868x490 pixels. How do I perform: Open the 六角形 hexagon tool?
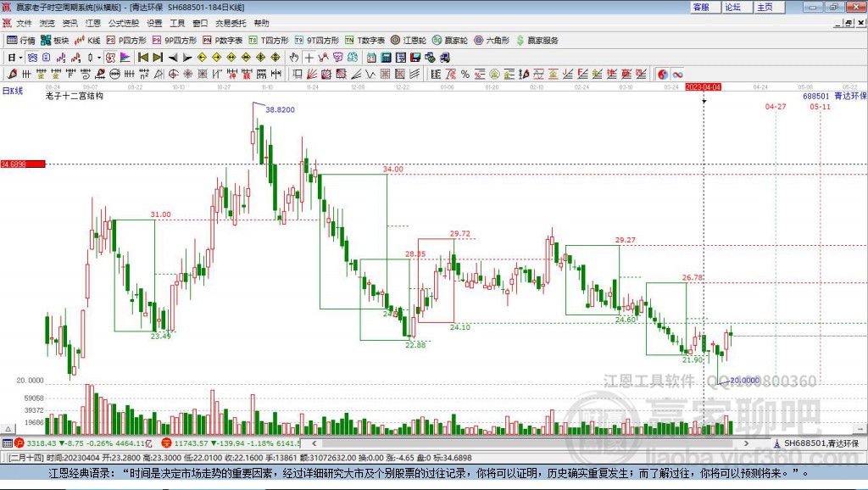[x=492, y=41]
